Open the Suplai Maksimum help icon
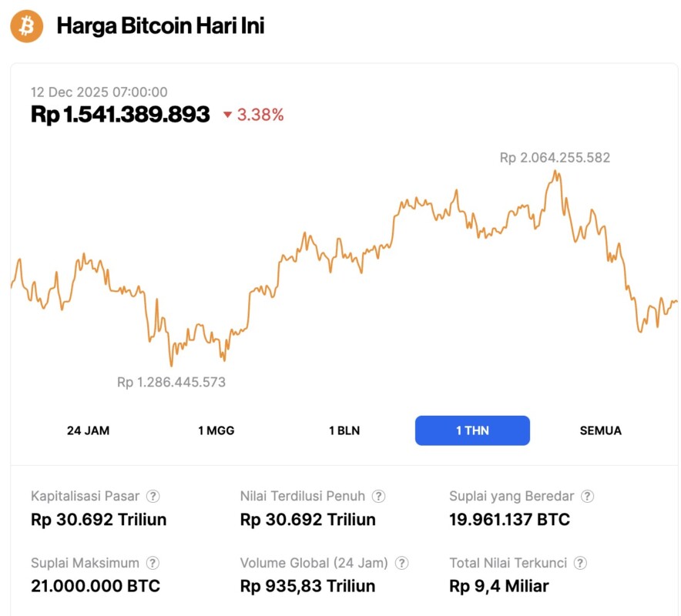Image resolution: width=681 pixels, height=616 pixels. tap(154, 563)
